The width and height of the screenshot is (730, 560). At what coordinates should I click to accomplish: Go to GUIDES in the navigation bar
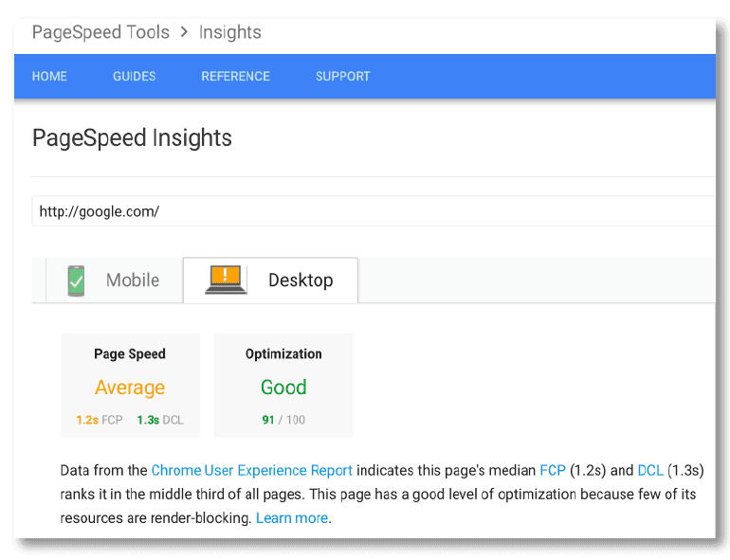[x=134, y=77]
